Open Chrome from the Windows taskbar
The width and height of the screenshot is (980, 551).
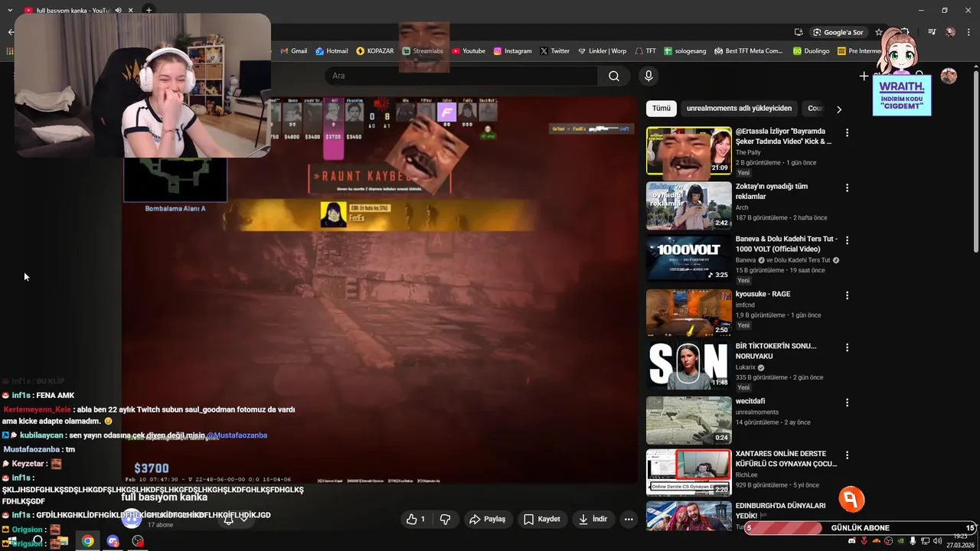pyautogui.click(x=88, y=541)
